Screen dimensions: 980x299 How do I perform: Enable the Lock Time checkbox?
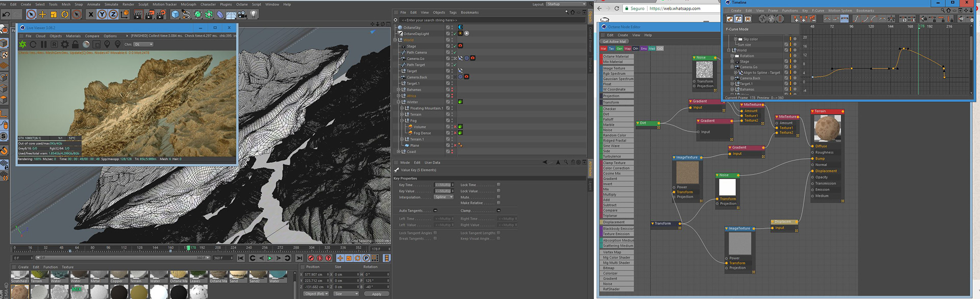499,185
